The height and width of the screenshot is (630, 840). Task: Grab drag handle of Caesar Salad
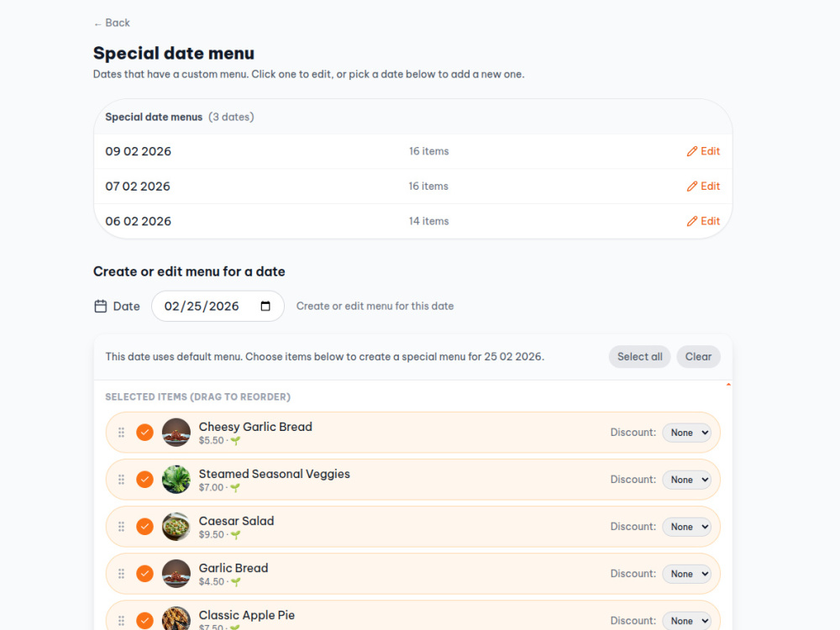tap(122, 527)
